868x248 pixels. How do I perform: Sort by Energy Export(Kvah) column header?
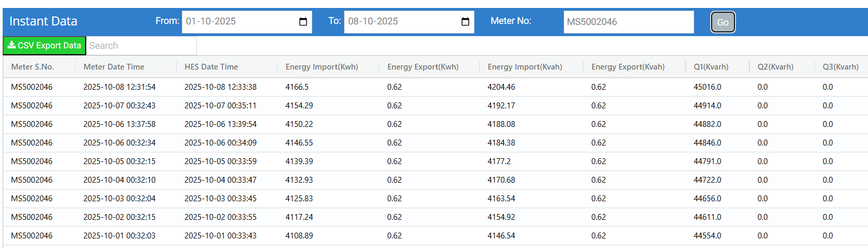(x=628, y=67)
